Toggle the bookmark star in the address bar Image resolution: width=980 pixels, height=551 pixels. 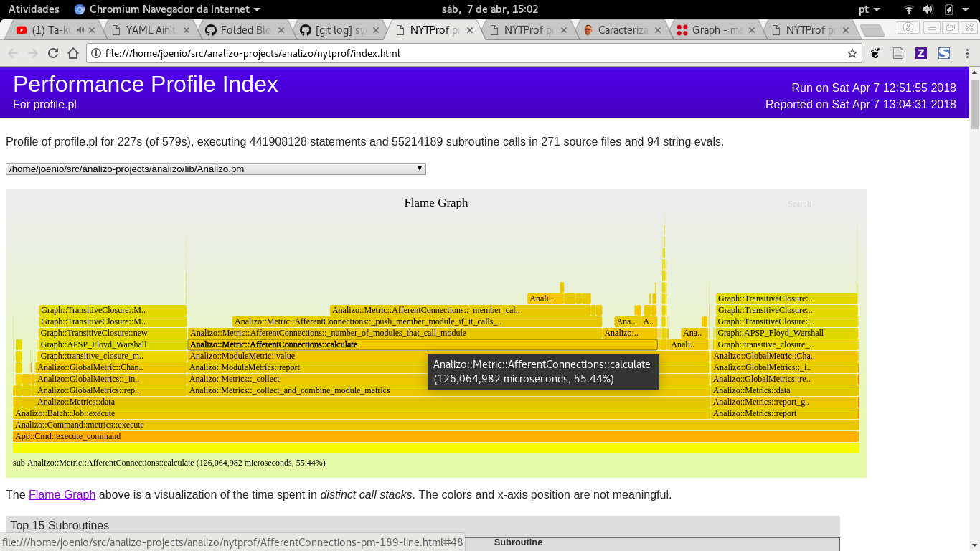(x=852, y=53)
